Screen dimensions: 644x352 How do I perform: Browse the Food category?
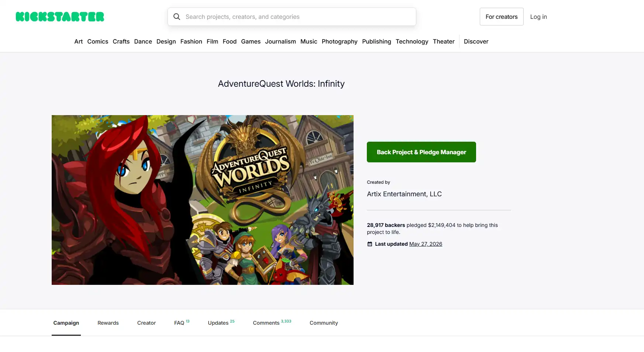coord(230,41)
